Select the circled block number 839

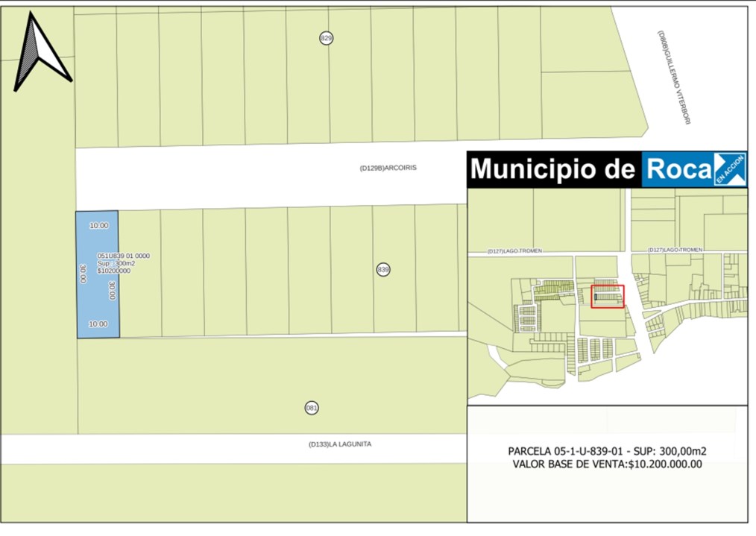coord(383,269)
